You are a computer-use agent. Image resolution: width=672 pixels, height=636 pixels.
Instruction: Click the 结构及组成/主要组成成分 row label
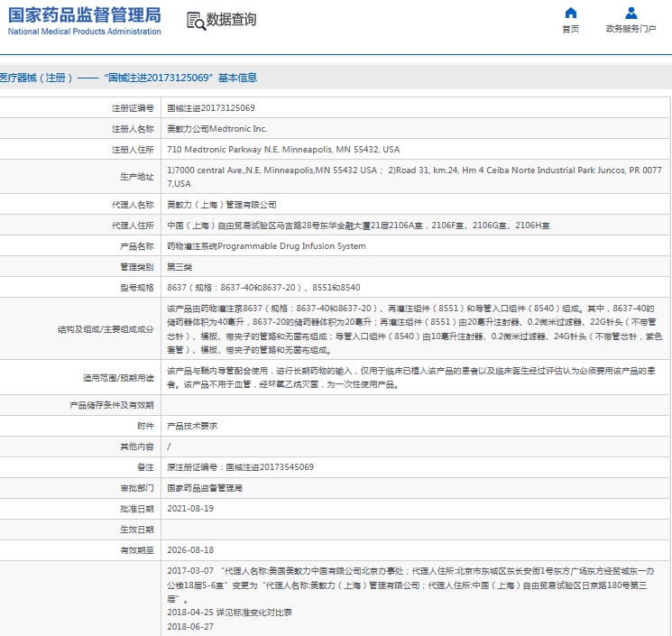click(106, 329)
